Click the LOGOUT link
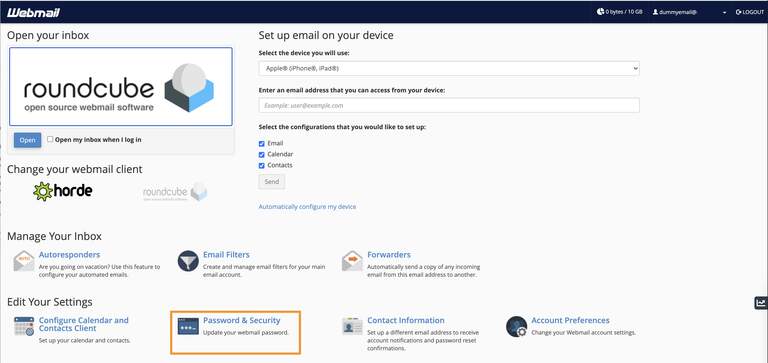This screenshot has height=363, width=768. tap(750, 12)
